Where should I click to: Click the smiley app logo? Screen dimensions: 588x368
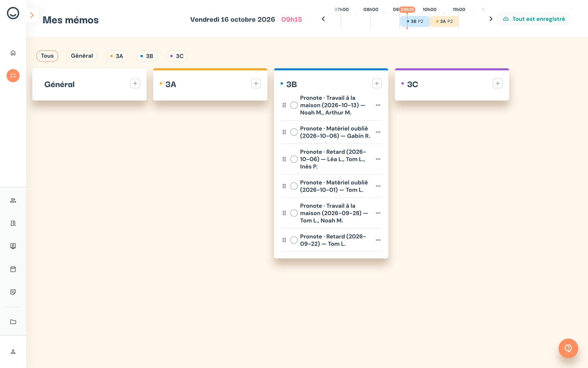point(13,13)
